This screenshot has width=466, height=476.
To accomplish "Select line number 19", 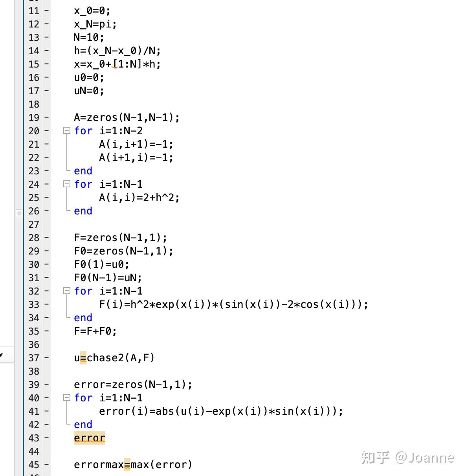I will (34, 117).
